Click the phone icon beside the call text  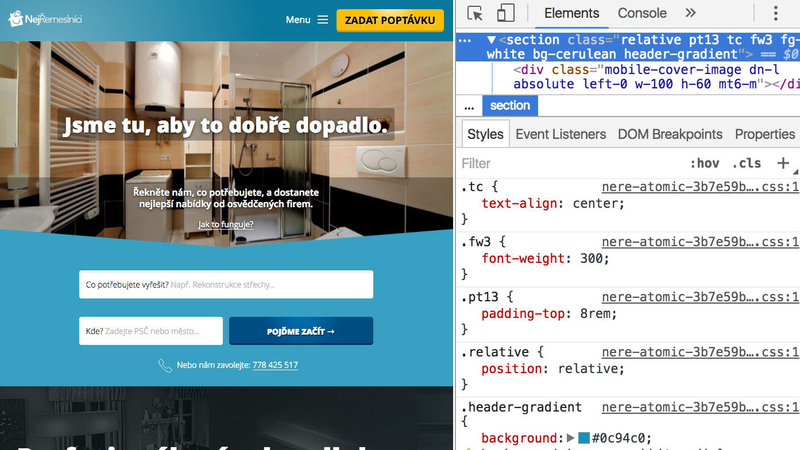[165, 365]
